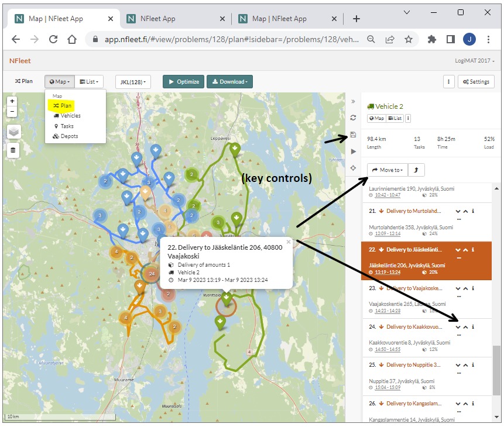Image resolution: width=504 pixels, height=427 pixels.
Task: Show Vehicle 2 on Map button
Action: coord(376,118)
